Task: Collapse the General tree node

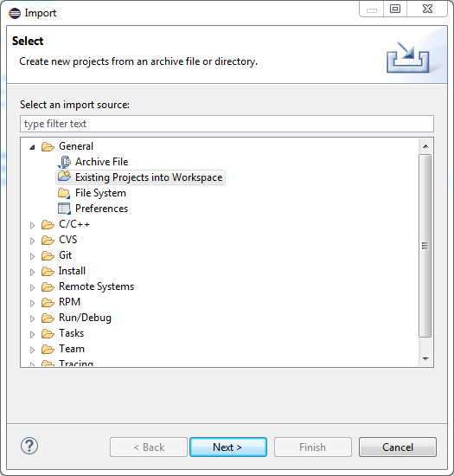Action: pyautogui.click(x=32, y=147)
